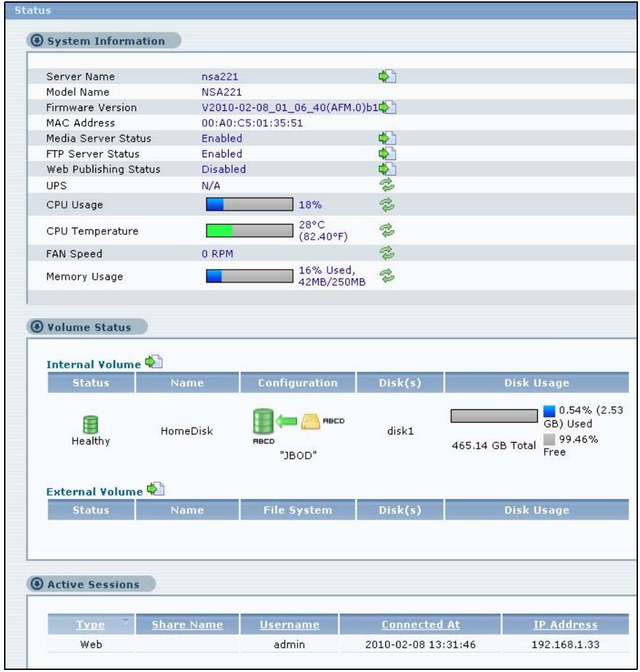
Task: Sort sessions by IP Address
Action: point(565,624)
